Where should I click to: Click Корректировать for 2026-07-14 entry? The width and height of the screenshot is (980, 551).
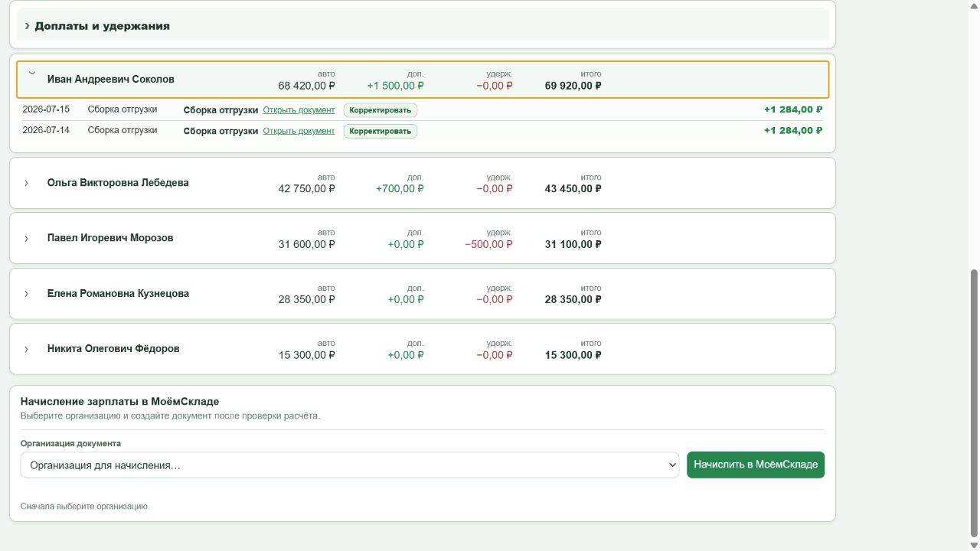point(381,131)
